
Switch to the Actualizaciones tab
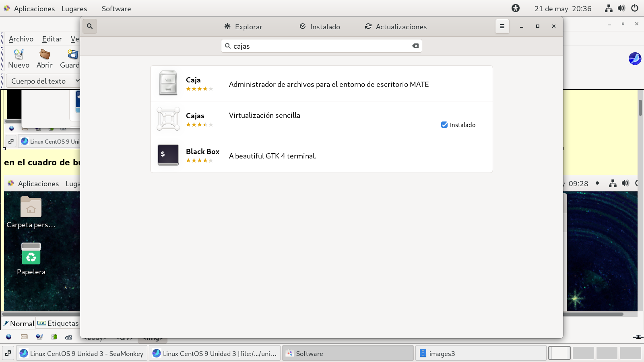[396, 27]
